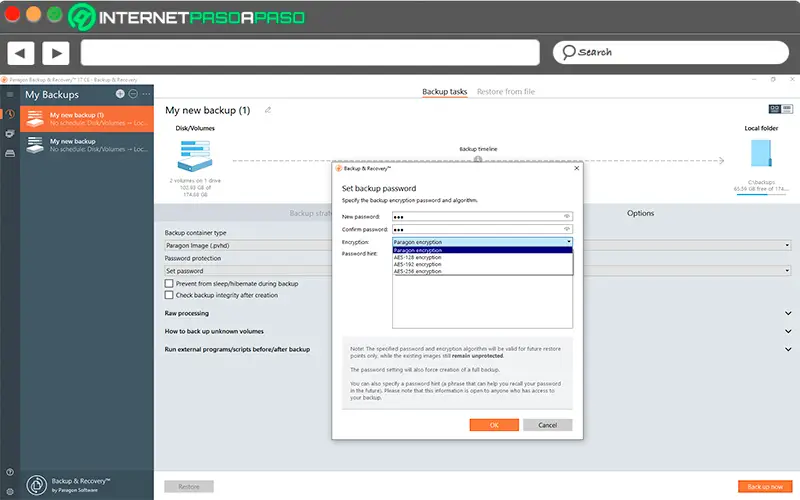The image size is (800, 500).
Task: Select My new backup (1) entry
Action: click(87, 119)
